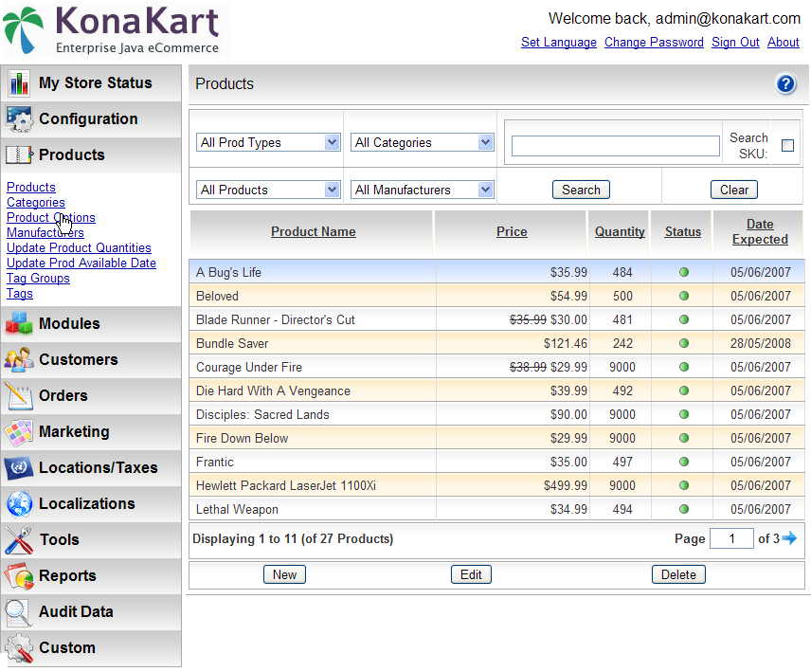
Task: Expand the All Categories dropdown
Action: tap(423, 142)
